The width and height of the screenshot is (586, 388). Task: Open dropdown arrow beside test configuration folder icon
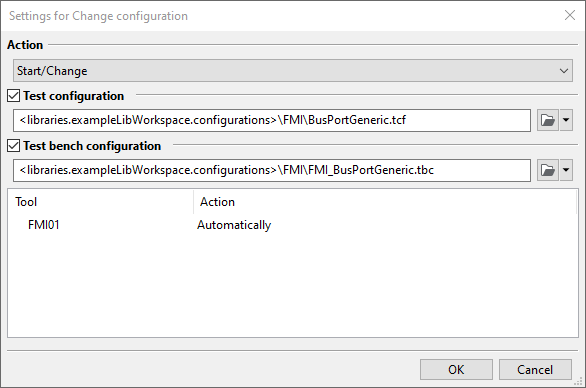pyautogui.click(x=566, y=120)
